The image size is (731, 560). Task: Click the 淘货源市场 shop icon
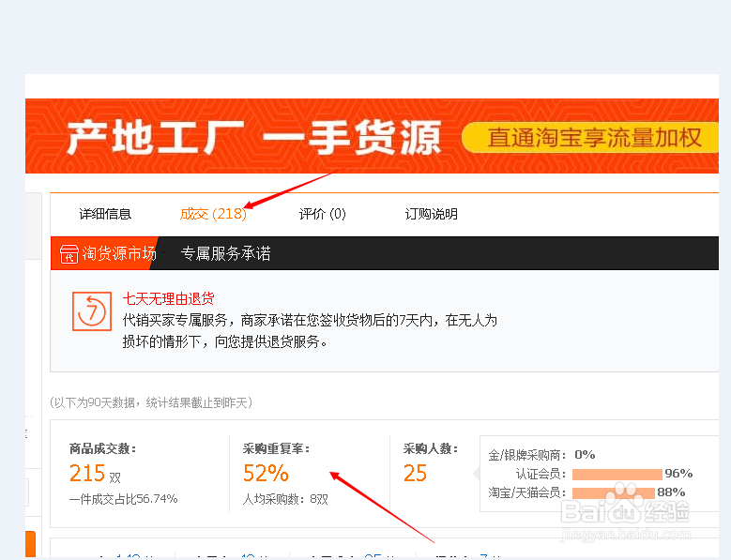[x=69, y=254]
